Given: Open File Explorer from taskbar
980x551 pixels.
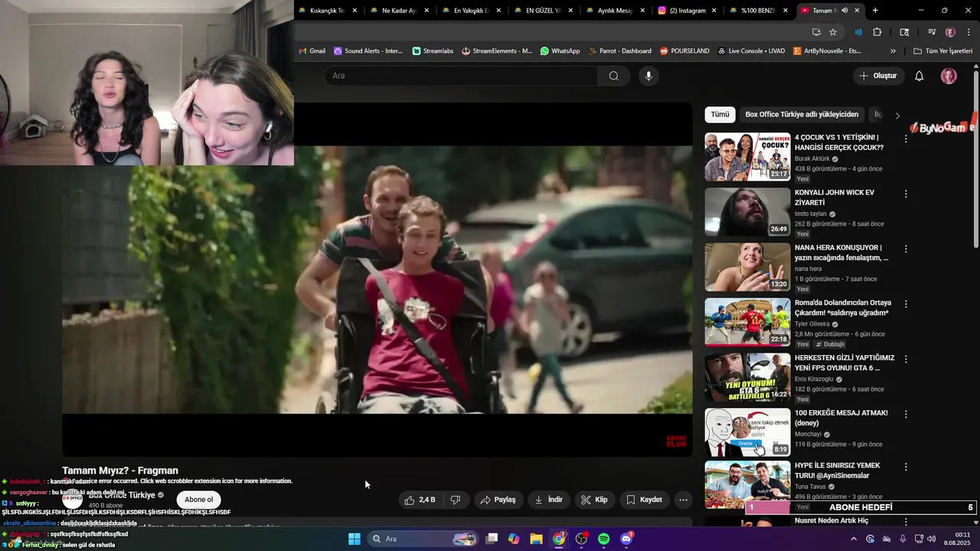Looking at the screenshot, I should point(536,539).
